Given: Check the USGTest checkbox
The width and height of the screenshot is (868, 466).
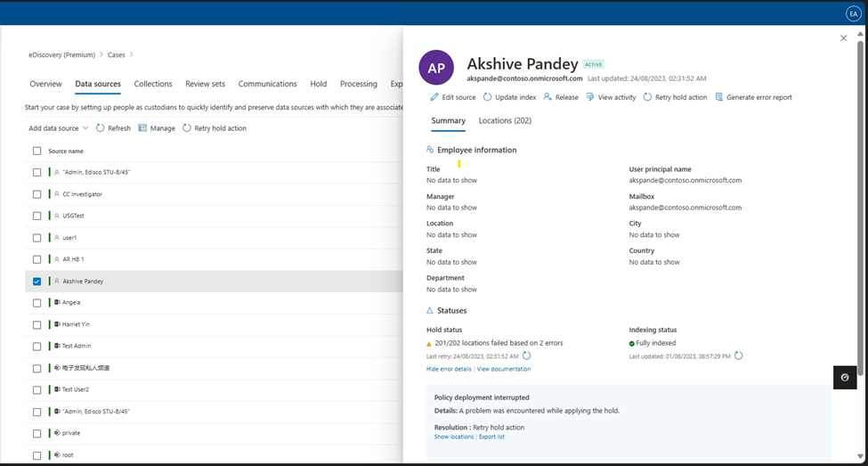Looking at the screenshot, I should [37, 217].
